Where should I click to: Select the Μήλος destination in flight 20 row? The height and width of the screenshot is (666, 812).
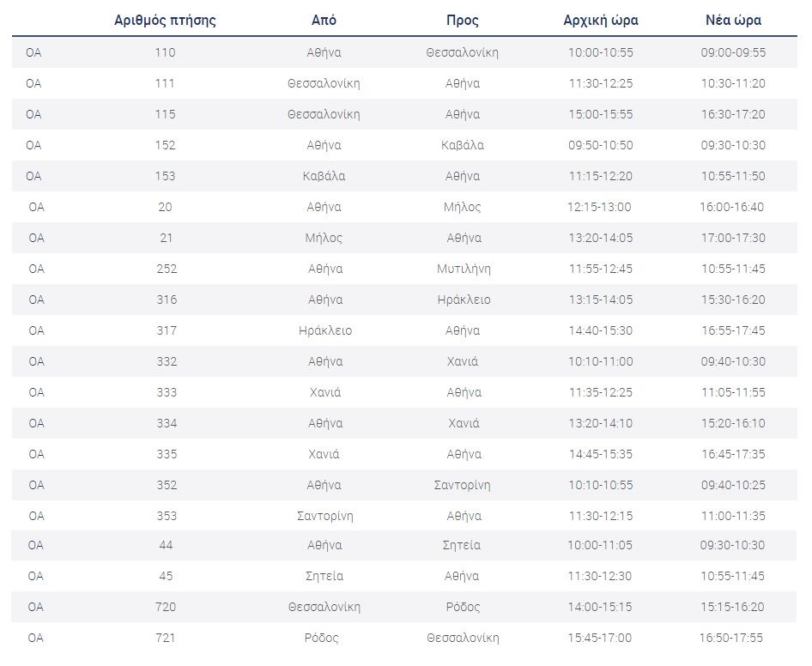(x=462, y=207)
